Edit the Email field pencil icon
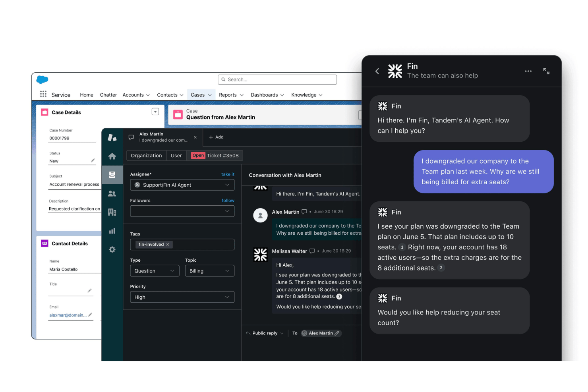588x392 pixels. [90, 315]
